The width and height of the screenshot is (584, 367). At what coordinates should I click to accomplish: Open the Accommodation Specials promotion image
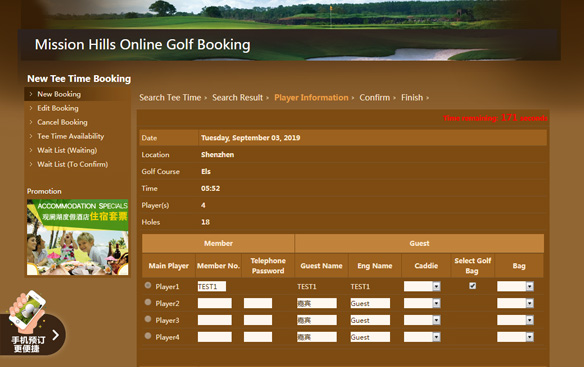coord(77,237)
